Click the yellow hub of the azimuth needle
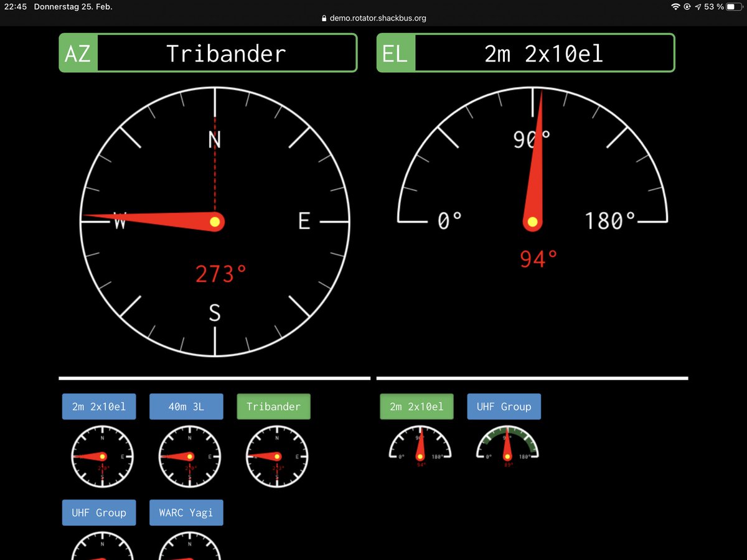The width and height of the screenshot is (747, 560). coord(215,222)
